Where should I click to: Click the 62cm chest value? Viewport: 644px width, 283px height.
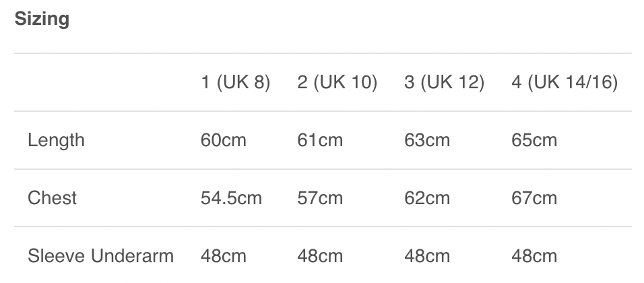(x=426, y=198)
